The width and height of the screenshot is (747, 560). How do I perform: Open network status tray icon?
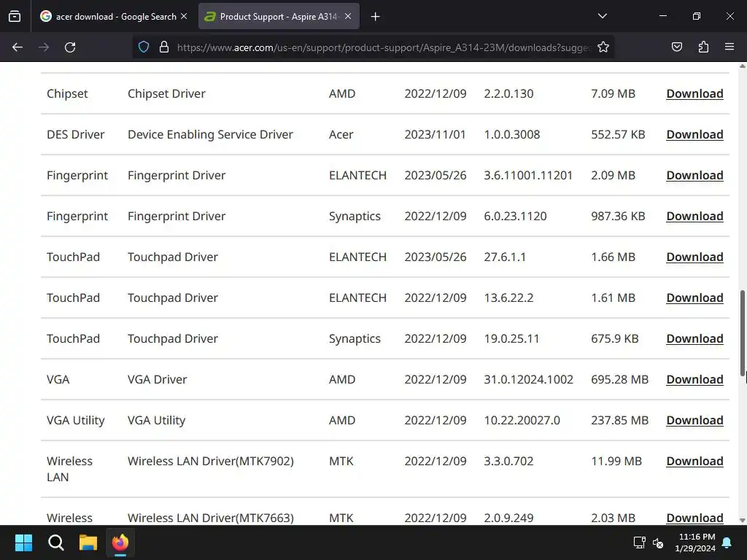[x=639, y=542]
